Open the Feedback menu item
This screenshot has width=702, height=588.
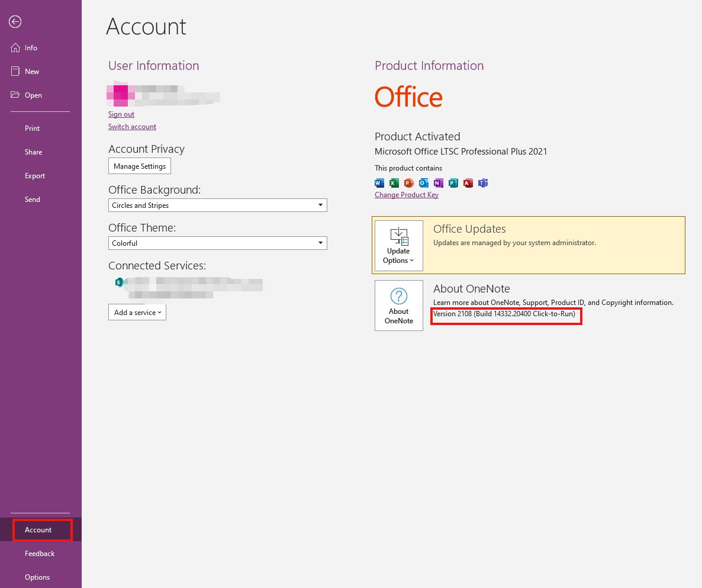[40, 554]
